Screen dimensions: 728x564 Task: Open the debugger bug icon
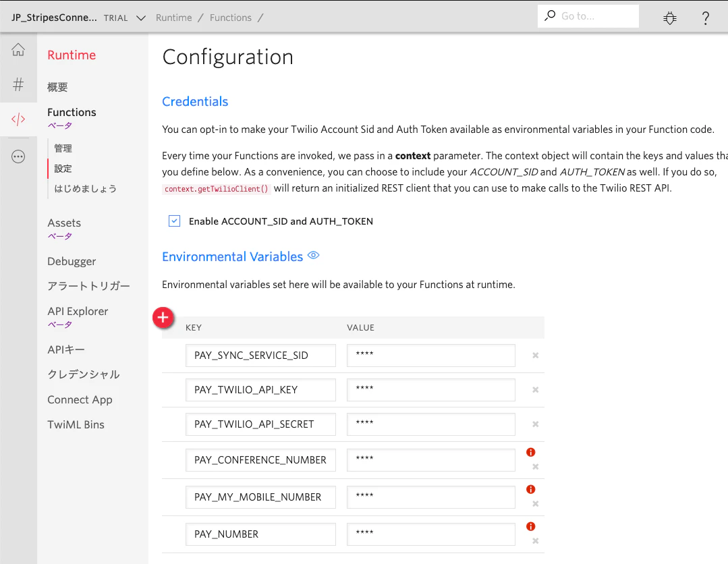point(669,18)
